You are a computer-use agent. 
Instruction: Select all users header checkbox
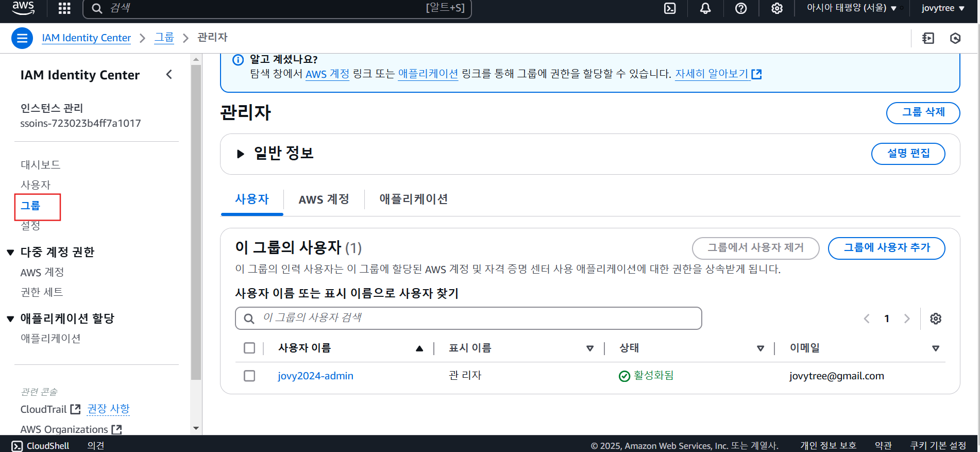(x=249, y=348)
